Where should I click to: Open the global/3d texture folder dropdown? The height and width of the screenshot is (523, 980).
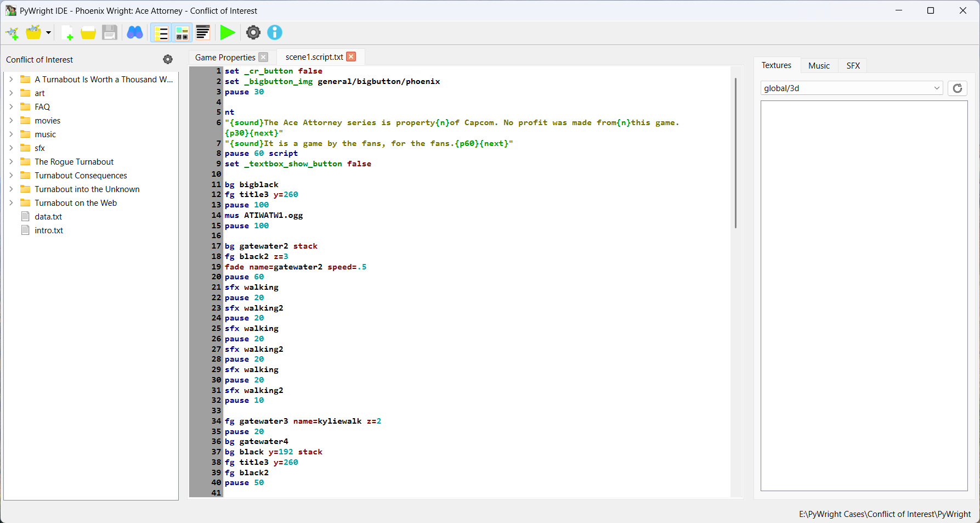point(852,88)
